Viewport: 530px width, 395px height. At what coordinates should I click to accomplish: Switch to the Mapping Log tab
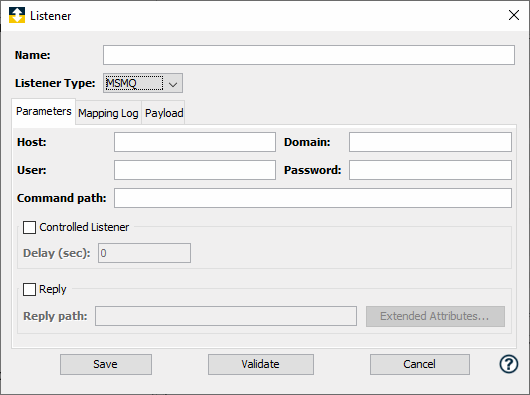pyautogui.click(x=108, y=113)
